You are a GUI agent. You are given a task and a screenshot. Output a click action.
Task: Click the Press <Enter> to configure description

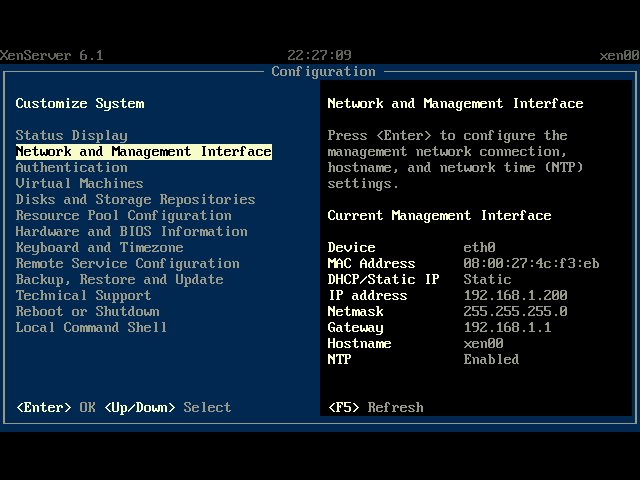click(456, 159)
